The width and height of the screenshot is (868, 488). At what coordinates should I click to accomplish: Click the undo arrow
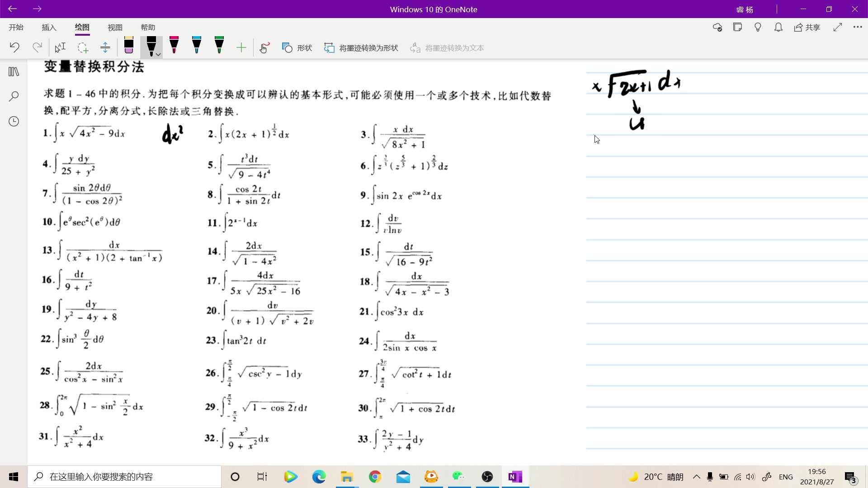(14, 47)
